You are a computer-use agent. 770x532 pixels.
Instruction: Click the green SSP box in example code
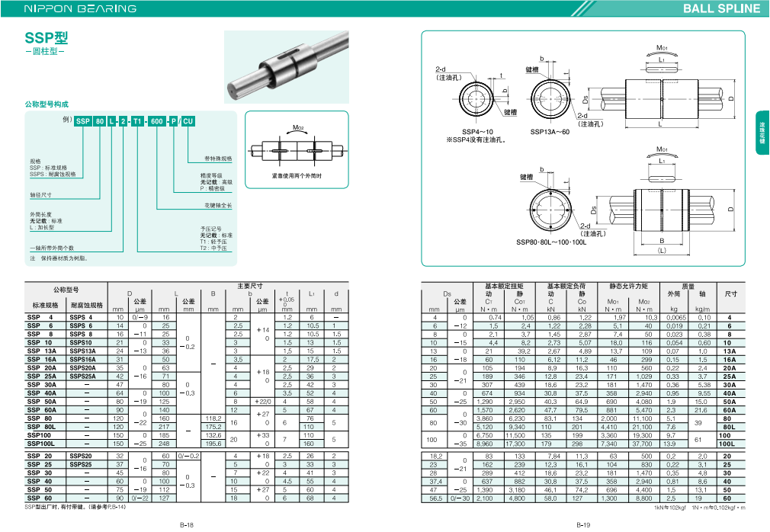pos(83,121)
